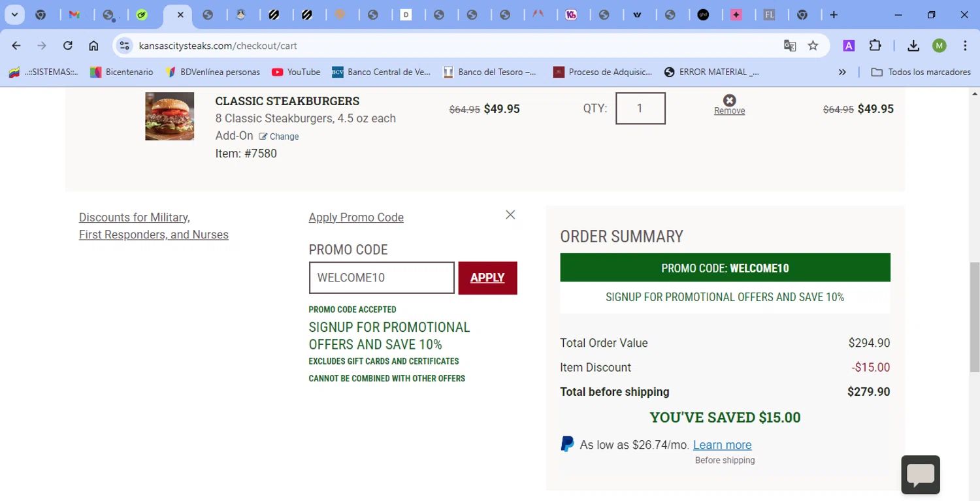Open the extensions puzzle icon
The image size is (980, 501).
[875, 46]
